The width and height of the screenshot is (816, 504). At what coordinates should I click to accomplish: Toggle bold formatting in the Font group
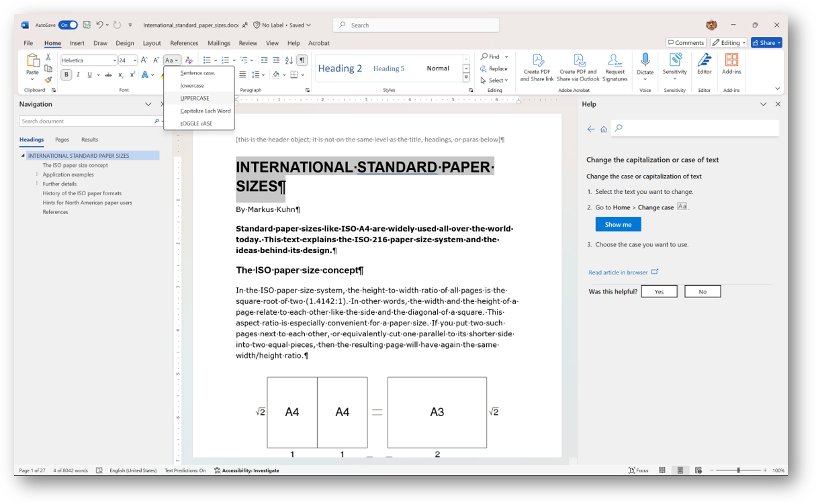pyautogui.click(x=66, y=74)
